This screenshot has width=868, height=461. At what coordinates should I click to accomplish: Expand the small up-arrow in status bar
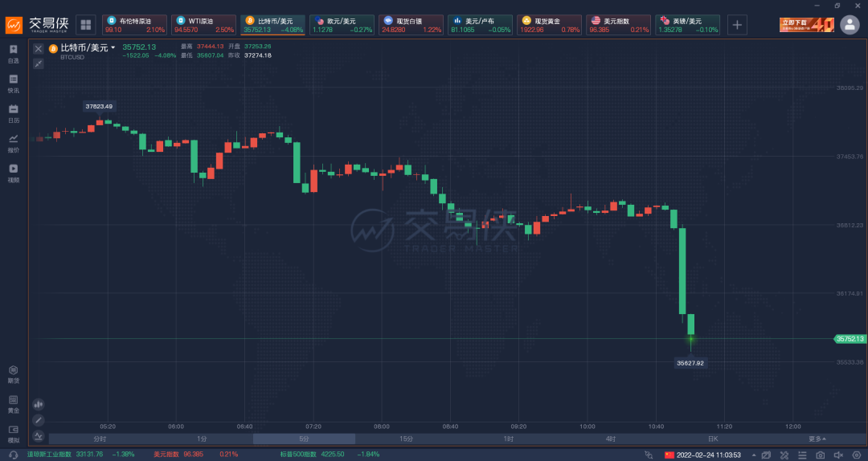(753, 455)
